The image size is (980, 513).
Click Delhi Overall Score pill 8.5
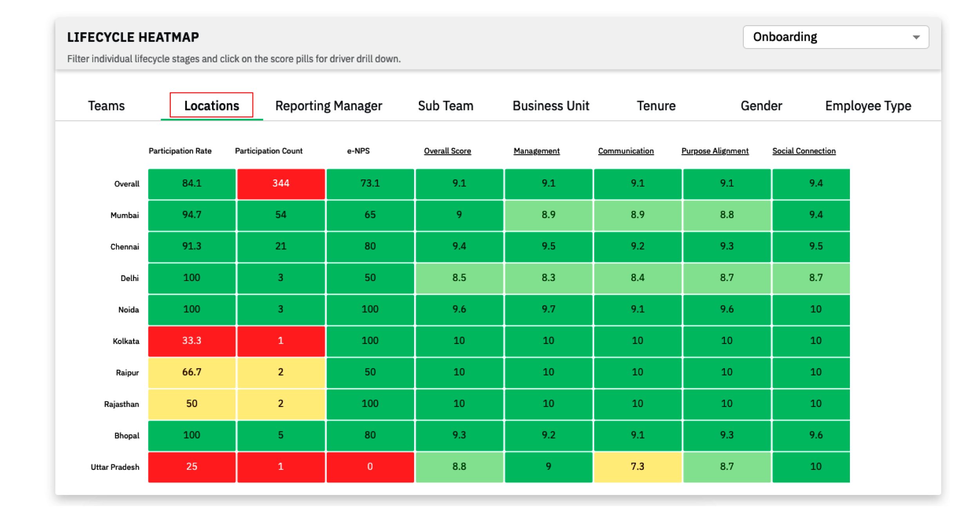coord(459,278)
